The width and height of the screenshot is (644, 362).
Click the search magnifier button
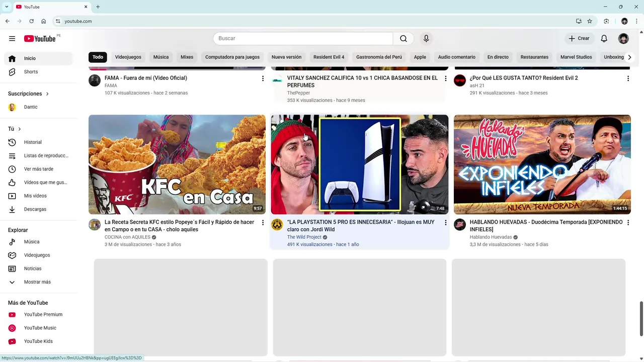click(x=404, y=39)
